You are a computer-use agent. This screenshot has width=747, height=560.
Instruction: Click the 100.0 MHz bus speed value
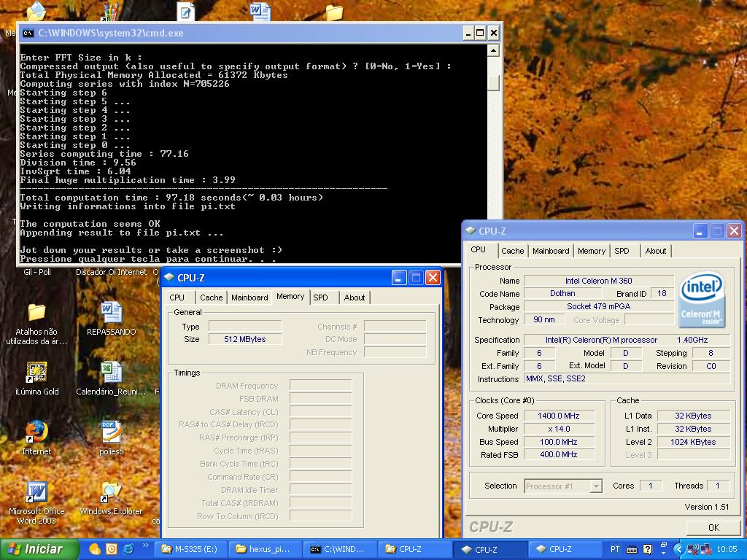pos(559,442)
